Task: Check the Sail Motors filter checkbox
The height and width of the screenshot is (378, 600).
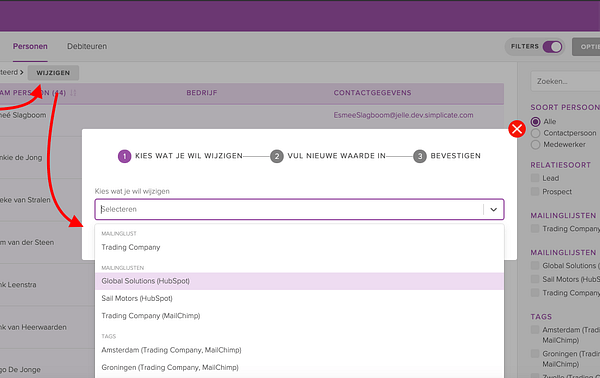Action: 535,279
